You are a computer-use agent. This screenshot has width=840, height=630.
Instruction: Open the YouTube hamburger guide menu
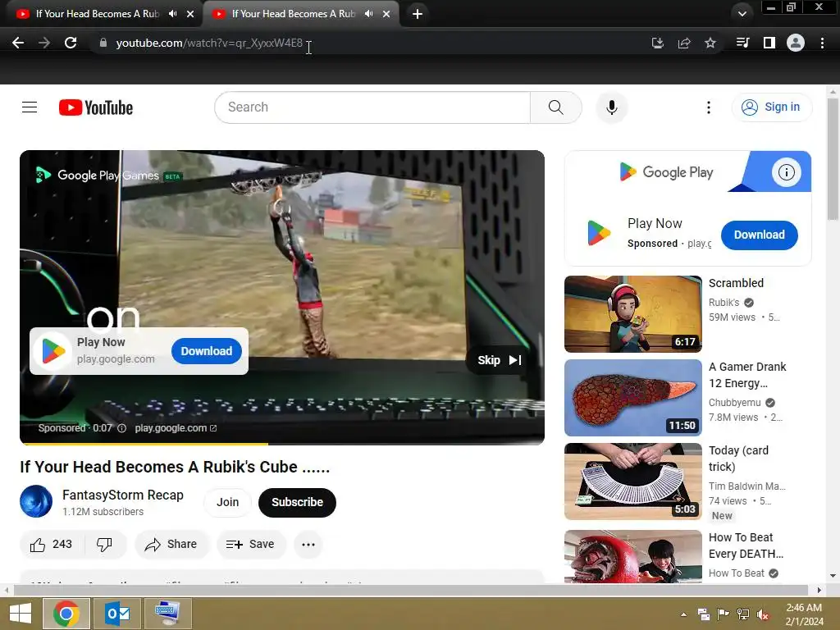point(30,107)
